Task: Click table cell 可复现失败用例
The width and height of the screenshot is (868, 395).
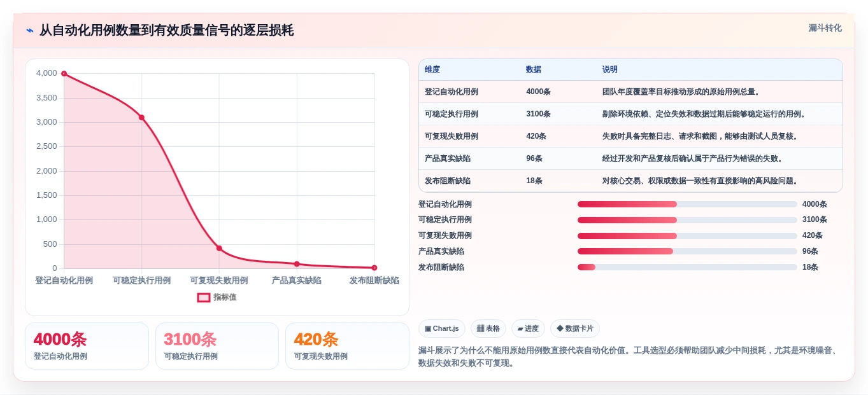Action: pos(452,136)
